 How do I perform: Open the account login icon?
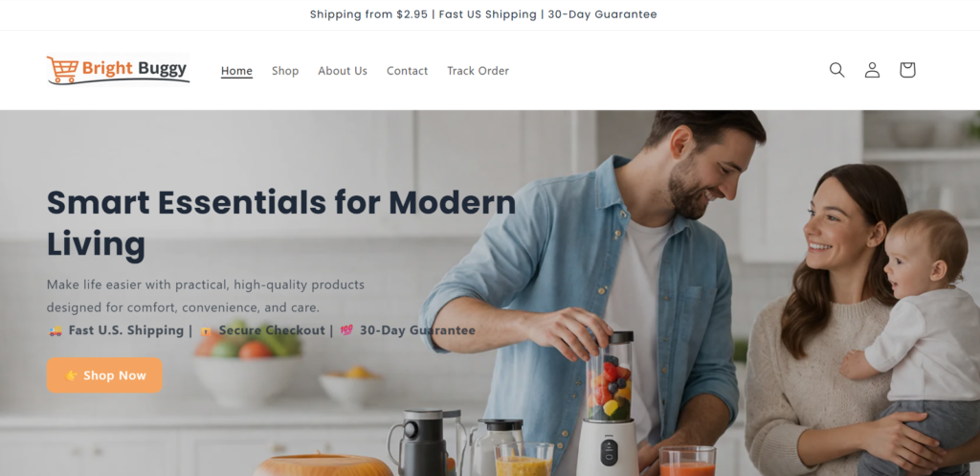click(x=872, y=70)
